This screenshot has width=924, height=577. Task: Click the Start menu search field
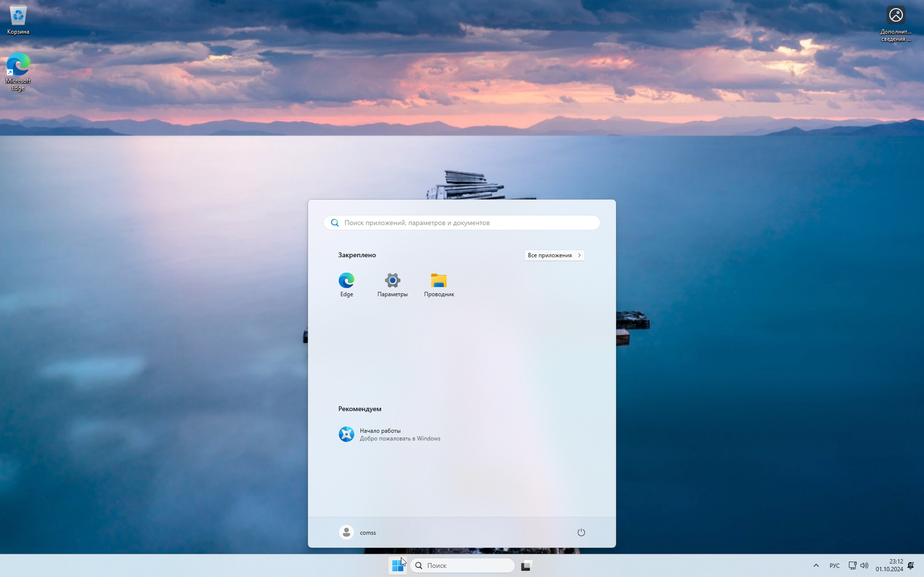tap(462, 222)
